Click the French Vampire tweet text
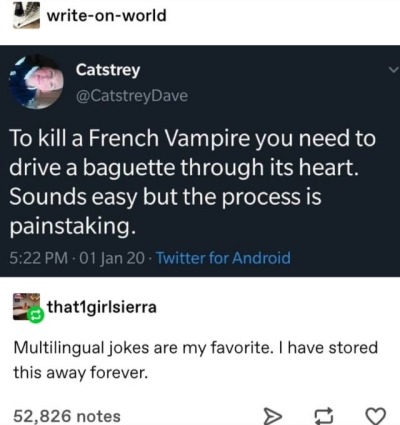Screen dimensions: 400x425 193,182
